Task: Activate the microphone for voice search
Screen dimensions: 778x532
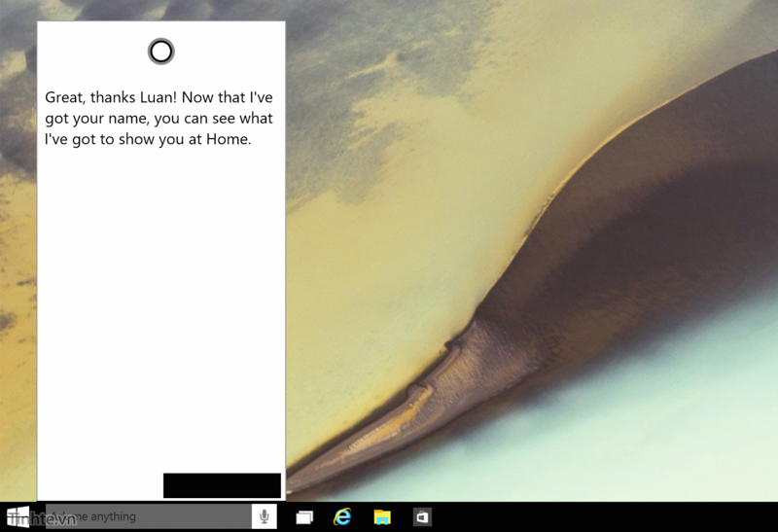Action: point(264,516)
